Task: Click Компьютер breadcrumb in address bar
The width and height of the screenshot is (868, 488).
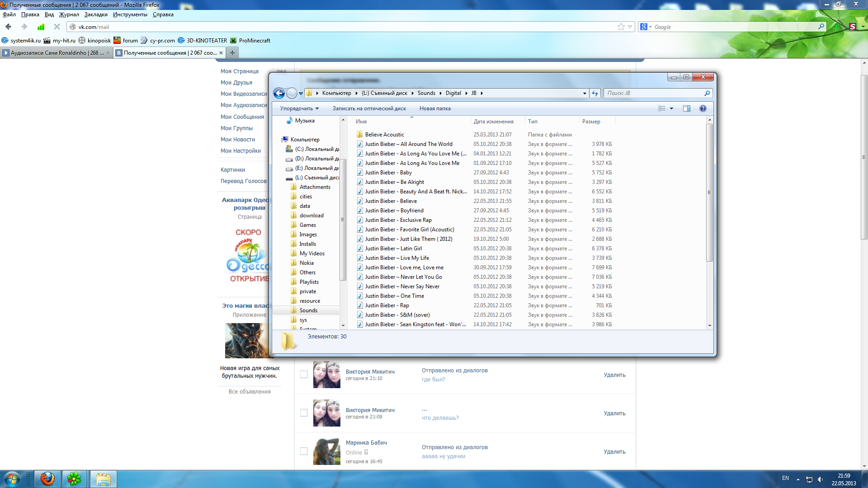Action: [x=336, y=93]
